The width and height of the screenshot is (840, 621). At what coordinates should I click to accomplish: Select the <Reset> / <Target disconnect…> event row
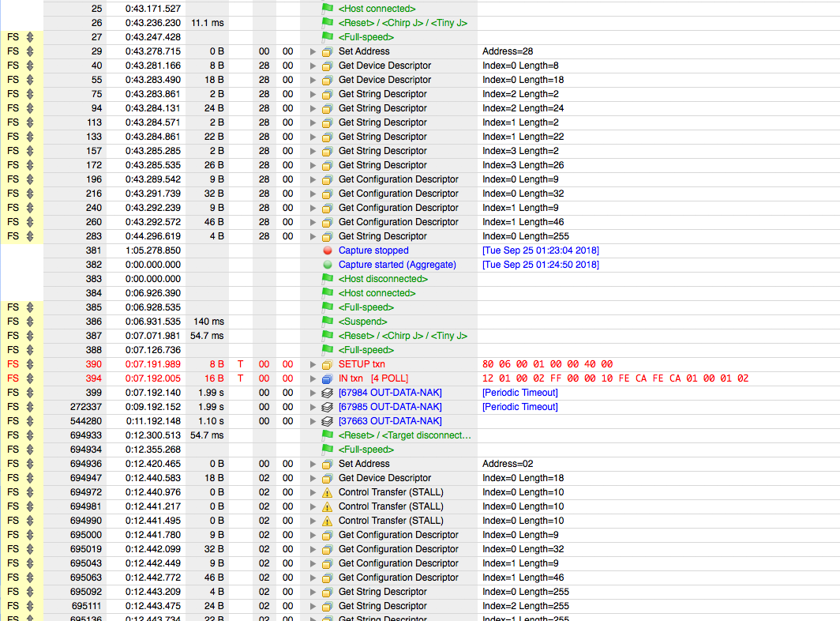pos(404,435)
